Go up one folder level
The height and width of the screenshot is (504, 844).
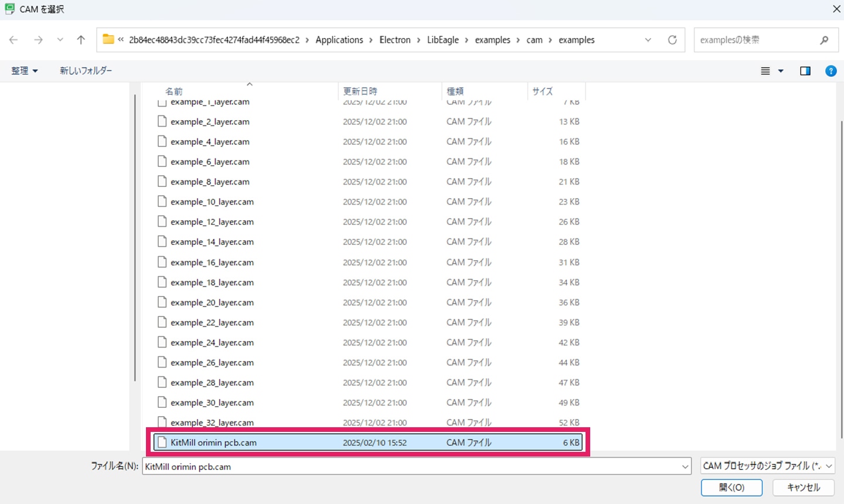pos(81,40)
